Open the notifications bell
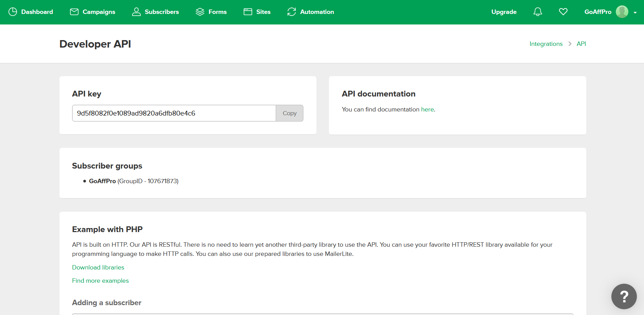Viewport: 644px width, 315px height. pos(538,12)
